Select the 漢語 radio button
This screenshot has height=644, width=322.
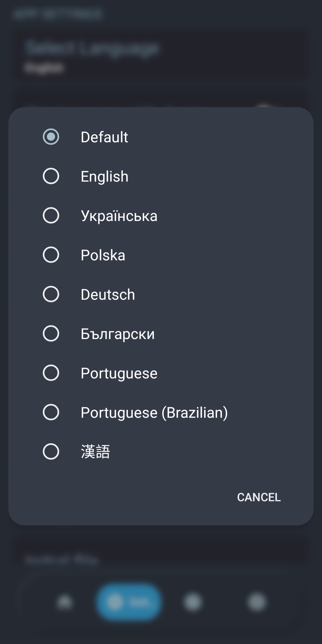coord(51,452)
